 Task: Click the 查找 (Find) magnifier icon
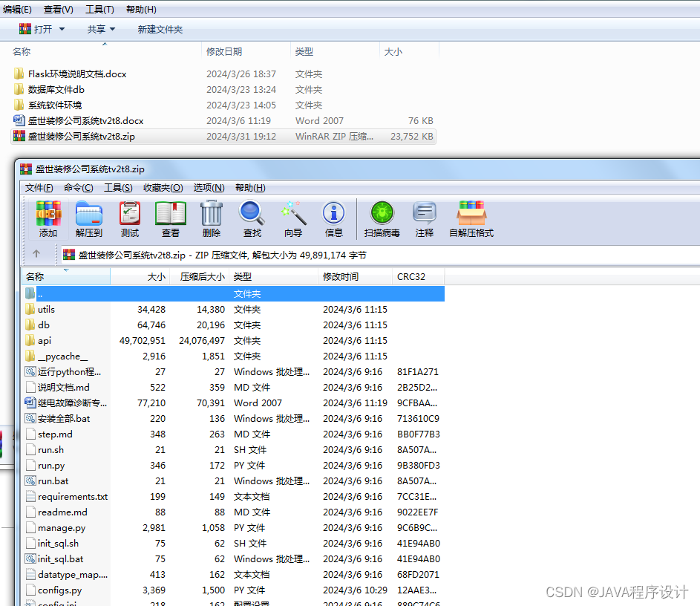252,219
